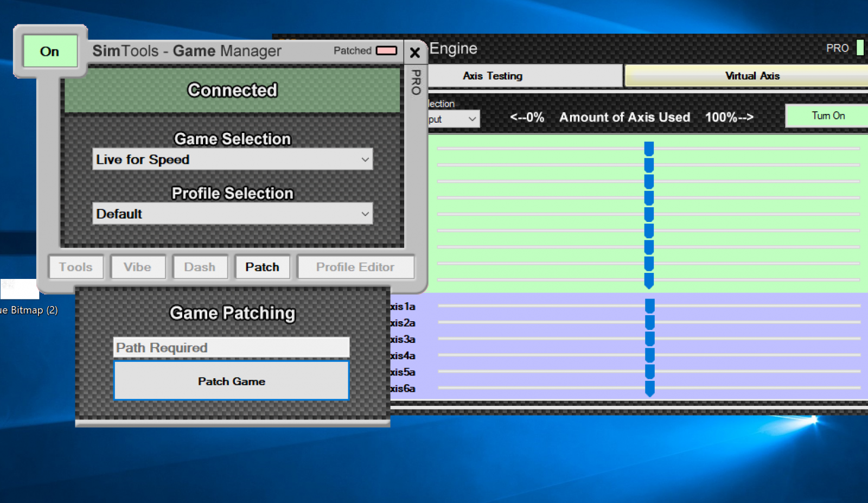Click the last green-area slider handle

[649, 281]
